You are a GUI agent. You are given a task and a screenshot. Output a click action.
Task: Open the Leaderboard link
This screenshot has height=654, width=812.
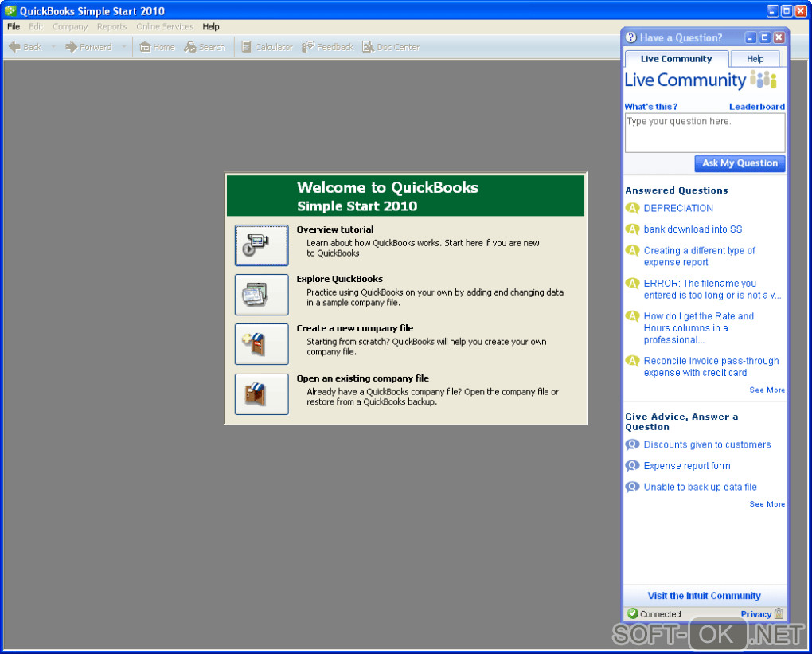click(x=757, y=107)
